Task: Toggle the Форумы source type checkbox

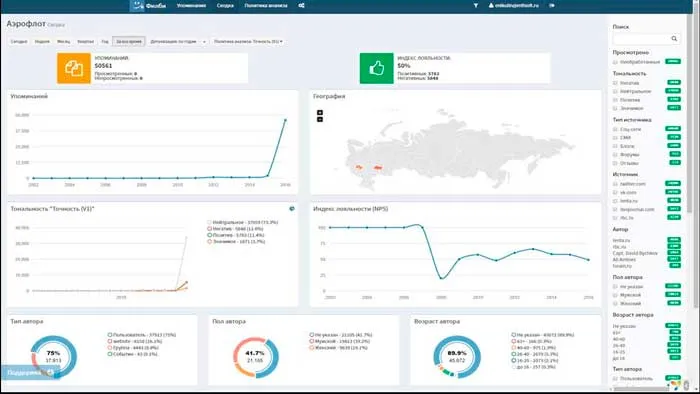Action: (615, 155)
